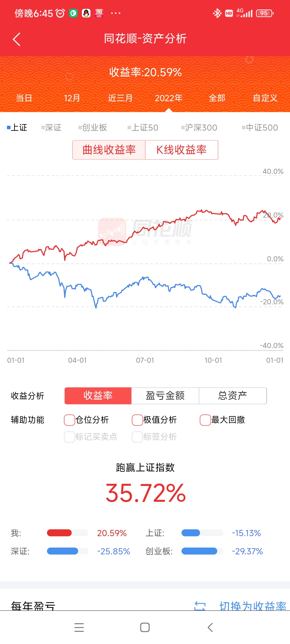Show 盈亏金额 profit amount analysis
The width and height of the screenshot is (290, 644).
pos(165,396)
